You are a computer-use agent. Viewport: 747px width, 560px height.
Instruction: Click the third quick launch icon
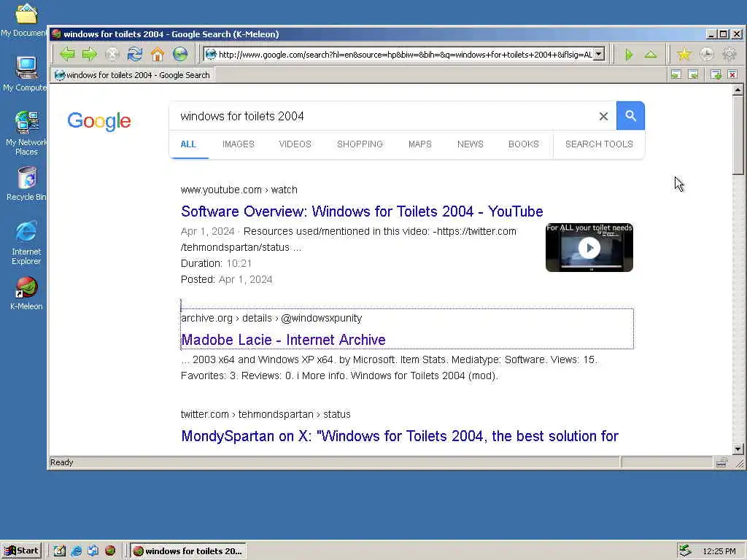(x=93, y=551)
